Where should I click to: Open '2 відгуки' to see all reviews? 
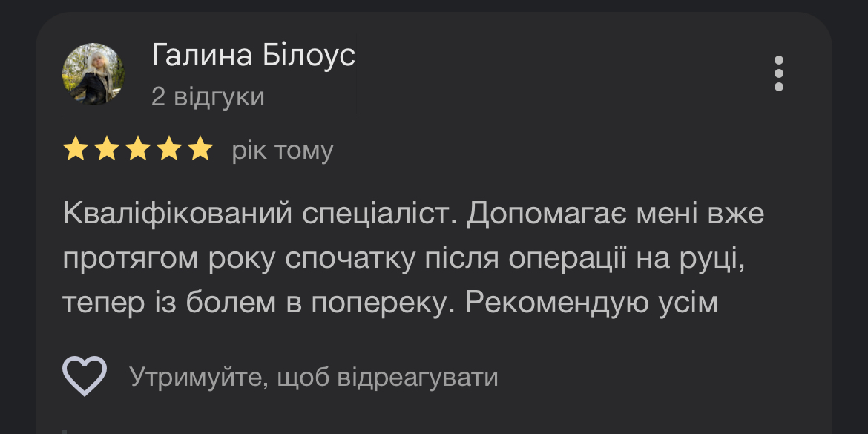pos(208,96)
